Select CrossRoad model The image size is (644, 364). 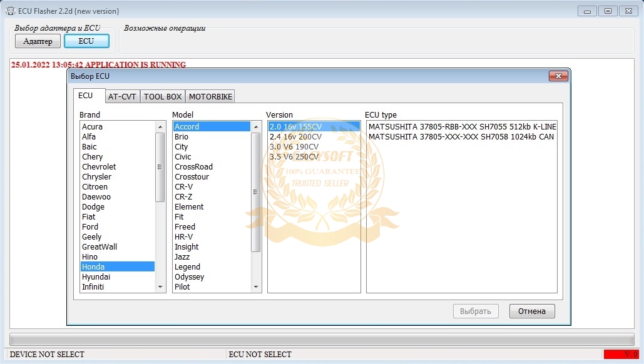pos(212,166)
